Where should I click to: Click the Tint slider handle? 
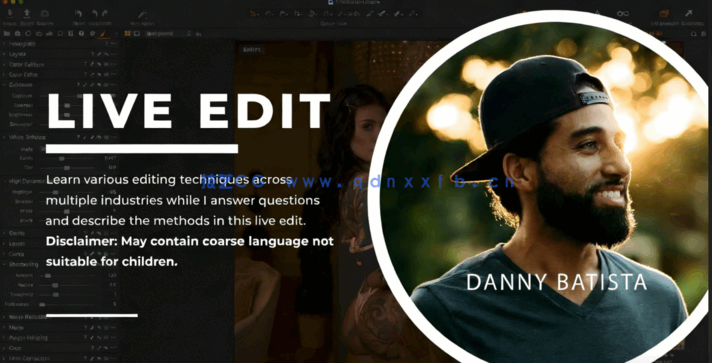[x=67, y=168]
